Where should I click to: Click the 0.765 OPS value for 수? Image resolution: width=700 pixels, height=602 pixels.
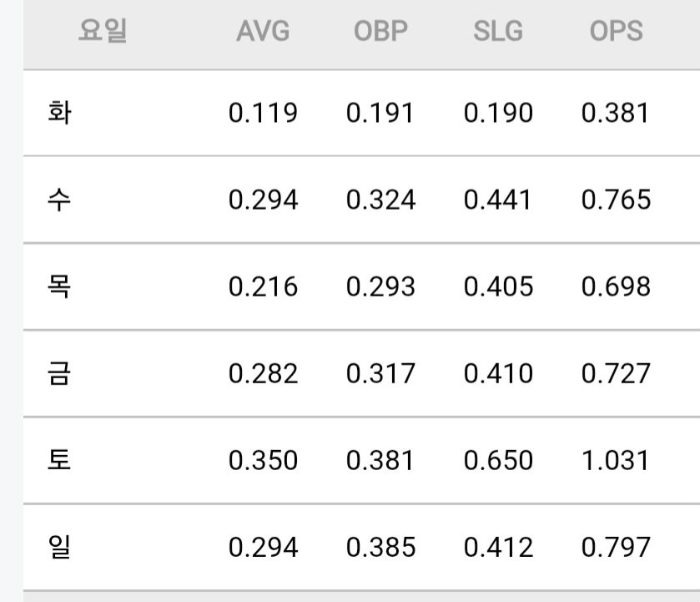click(616, 200)
